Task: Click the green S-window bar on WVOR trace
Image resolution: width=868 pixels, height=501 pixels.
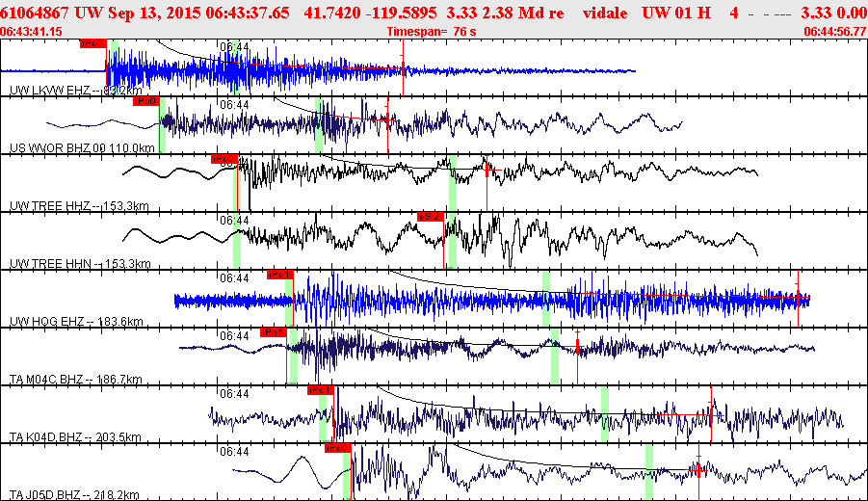Action: pyautogui.click(x=319, y=125)
